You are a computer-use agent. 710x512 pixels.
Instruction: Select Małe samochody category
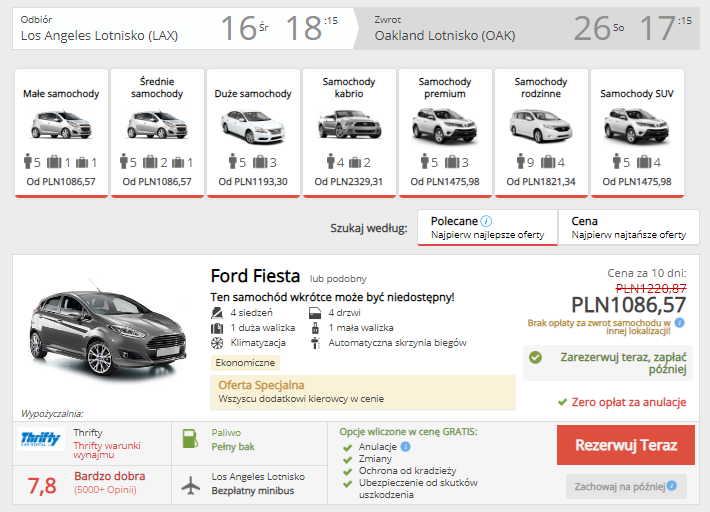pyautogui.click(x=61, y=131)
